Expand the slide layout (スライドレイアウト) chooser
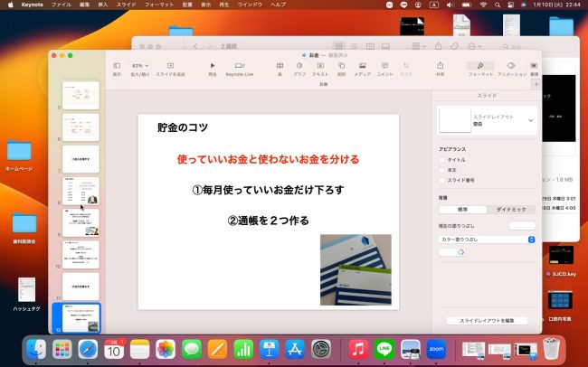 530,120
